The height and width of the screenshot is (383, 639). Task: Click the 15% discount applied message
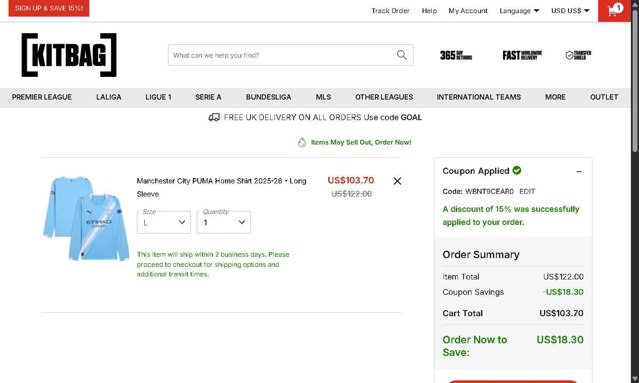pos(511,216)
